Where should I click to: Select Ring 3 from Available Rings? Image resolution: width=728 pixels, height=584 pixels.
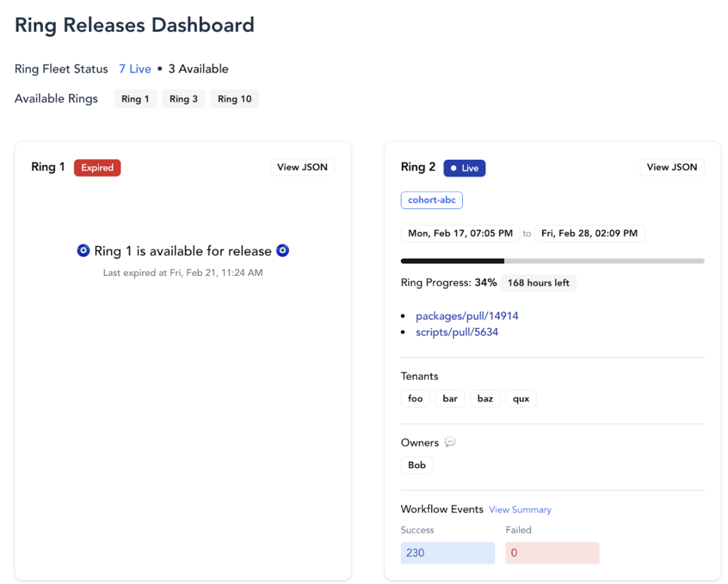(x=183, y=99)
